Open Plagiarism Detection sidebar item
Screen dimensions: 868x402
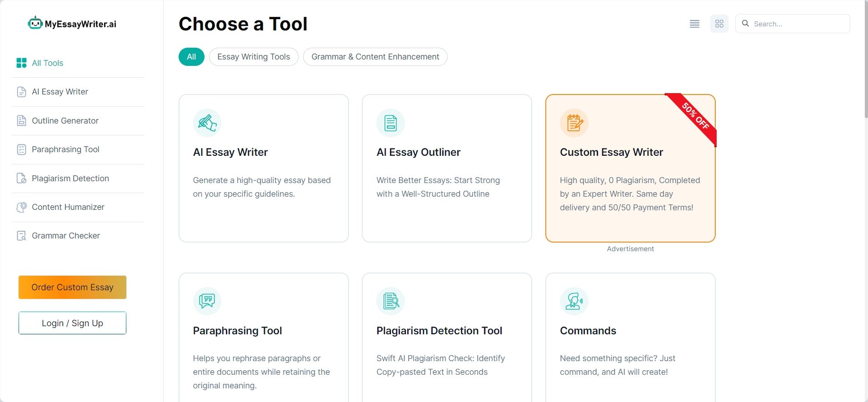(x=78, y=179)
